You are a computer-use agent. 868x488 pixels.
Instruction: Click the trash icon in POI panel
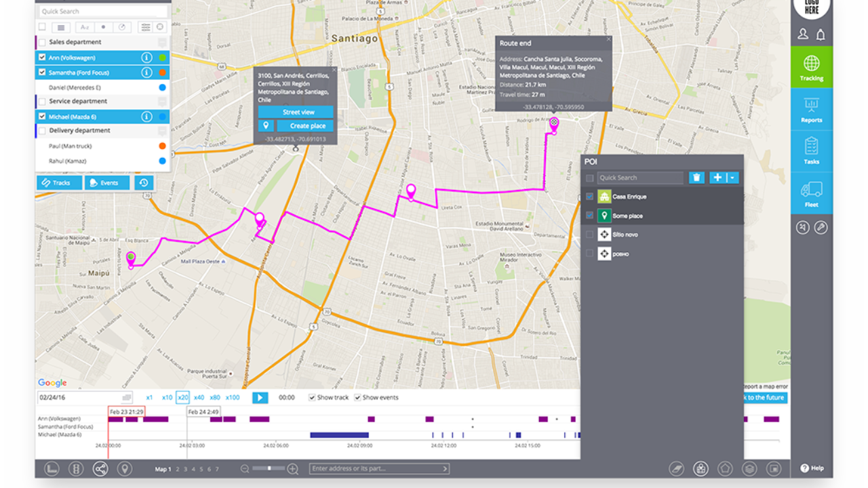(x=696, y=178)
